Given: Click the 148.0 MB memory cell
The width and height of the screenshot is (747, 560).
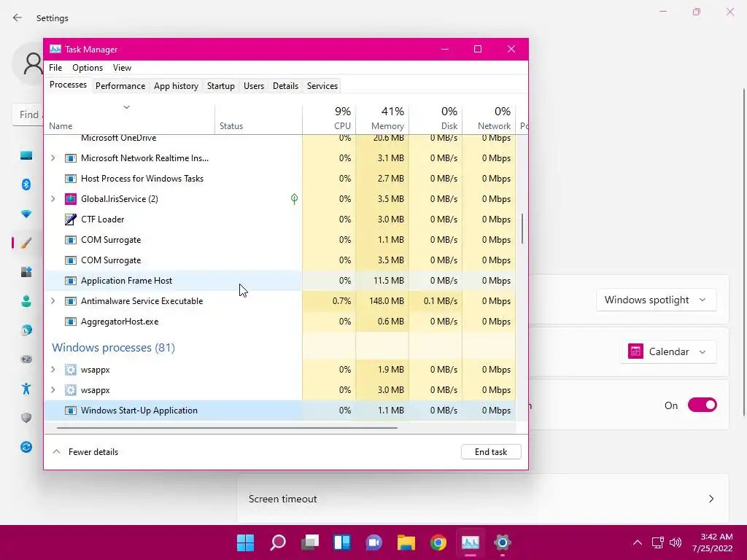Looking at the screenshot, I should coord(382,301).
